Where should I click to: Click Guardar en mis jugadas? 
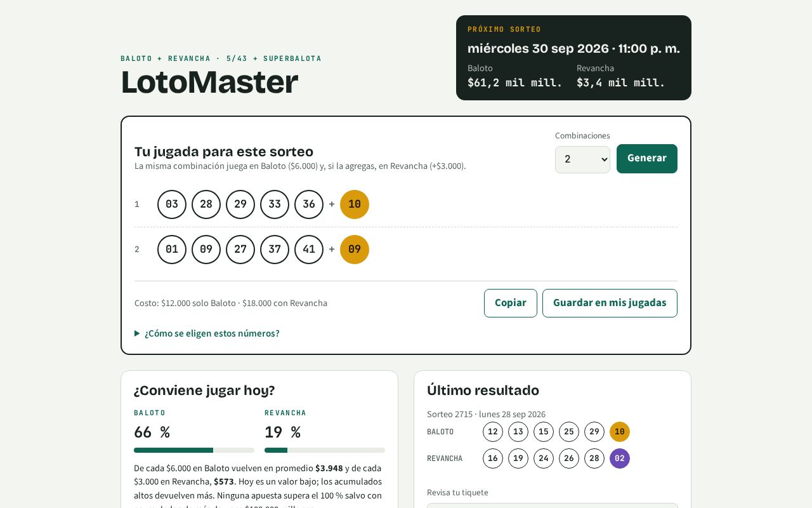point(610,303)
